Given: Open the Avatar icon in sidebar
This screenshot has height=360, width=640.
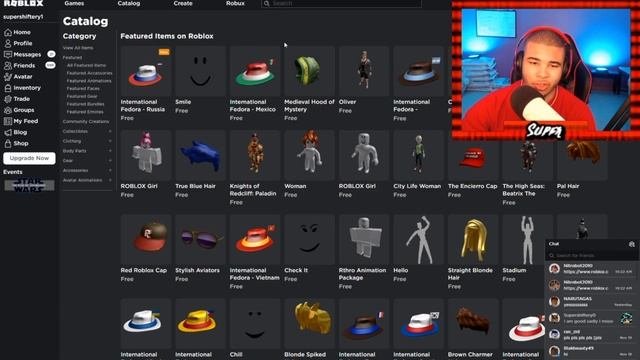Looking at the screenshot, I should (8, 76).
